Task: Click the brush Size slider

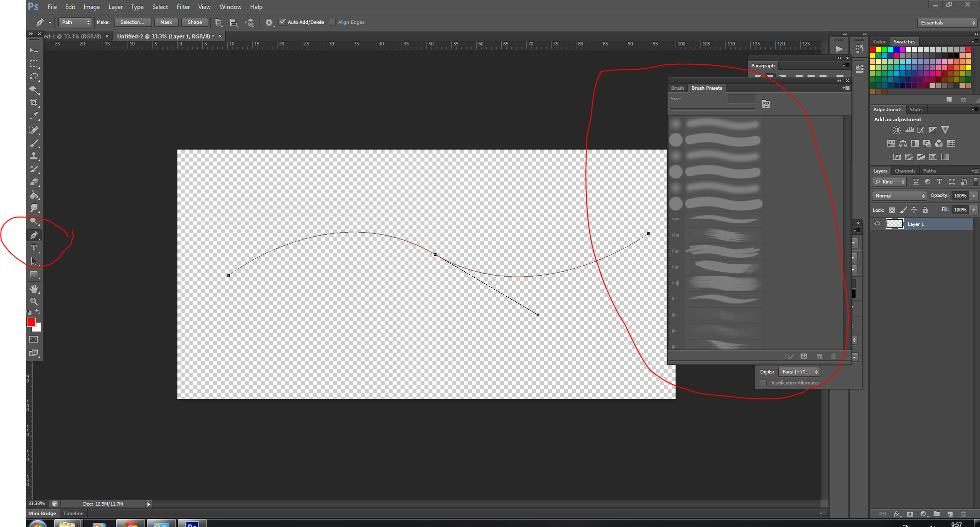Action: pos(713,109)
